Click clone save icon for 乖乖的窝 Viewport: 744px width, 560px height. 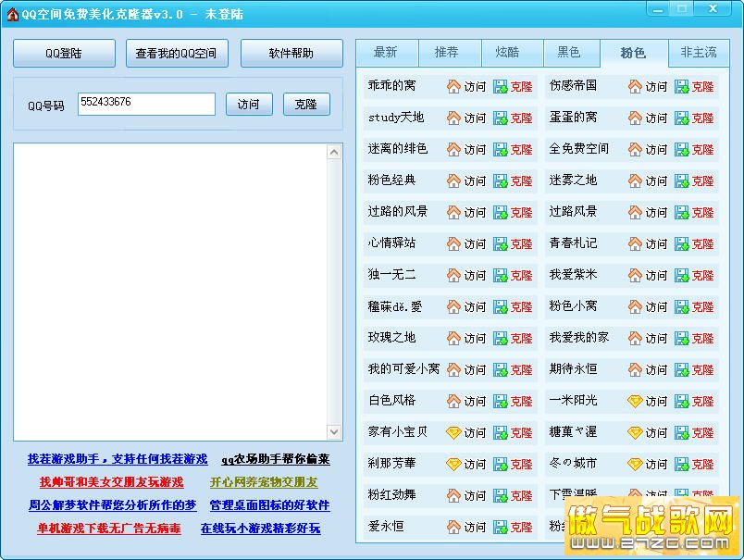(x=500, y=86)
